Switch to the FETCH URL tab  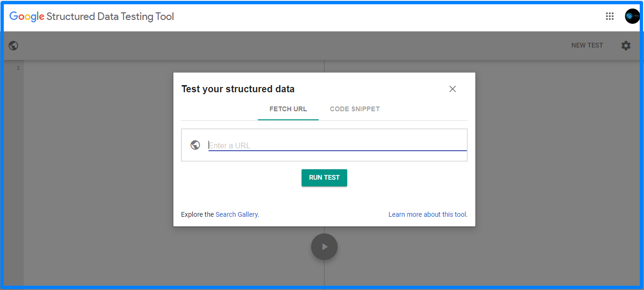[x=288, y=109]
